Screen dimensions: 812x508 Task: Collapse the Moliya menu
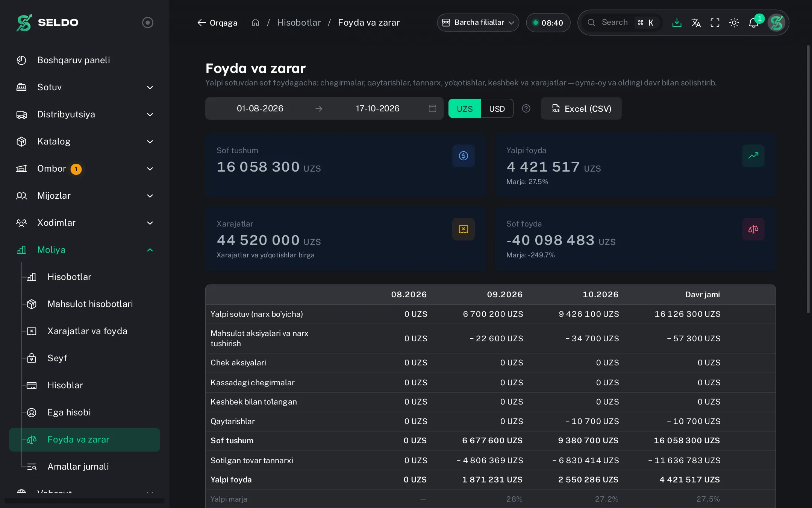85,250
